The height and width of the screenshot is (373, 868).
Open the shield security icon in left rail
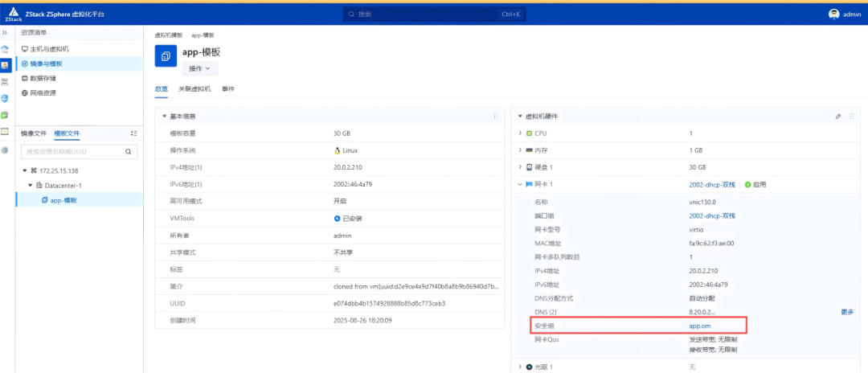pyautogui.click(x=5, y=99)
